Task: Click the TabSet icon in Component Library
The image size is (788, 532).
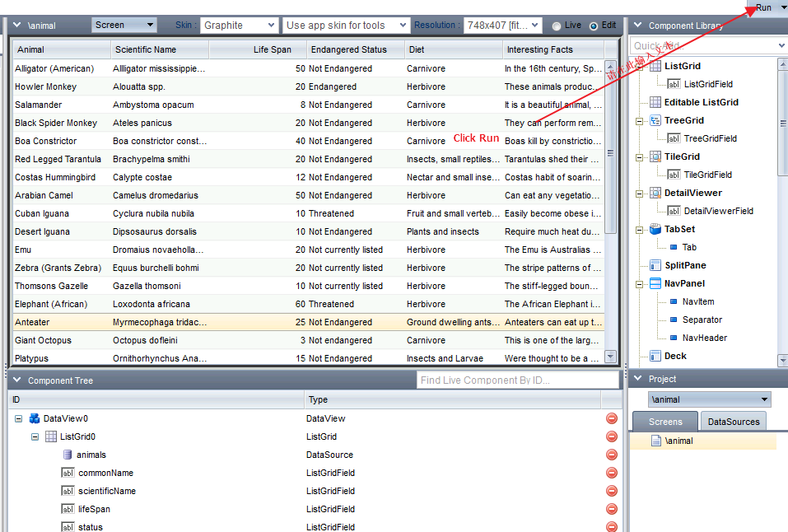Action: click(x=655, y=229)
